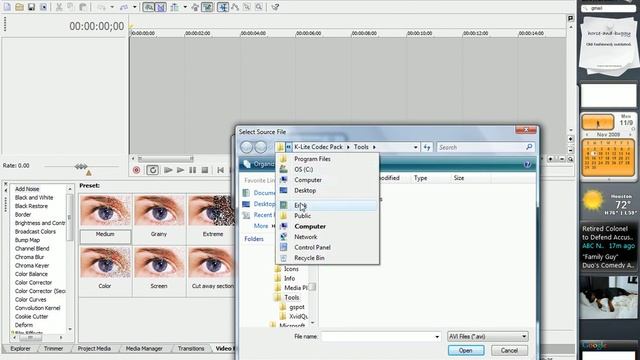640x360 pixels.
Task: Choose Desktop in path dropdown menu
Action: tap(327, 191)
